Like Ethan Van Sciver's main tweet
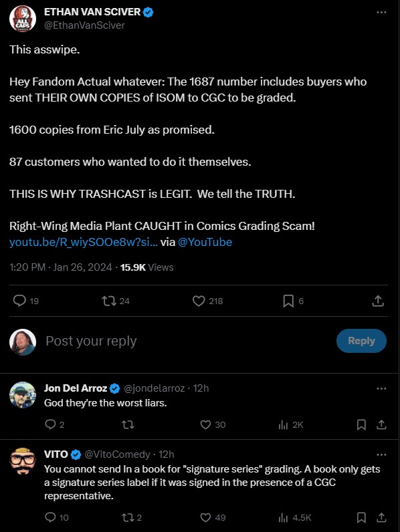 pyautogui.click(x=199, y=301)
